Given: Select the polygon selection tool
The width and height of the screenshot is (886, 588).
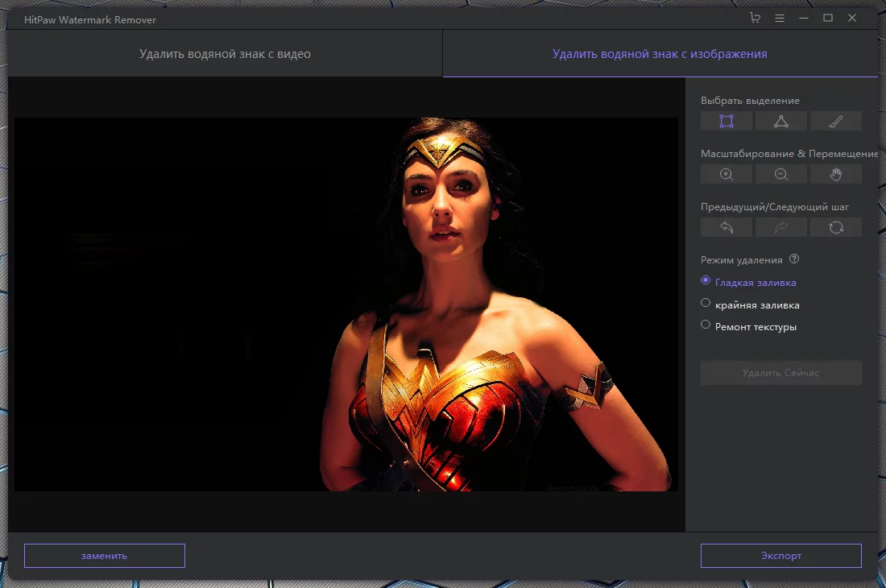Looking at the screenshot, I should tap(781, 122).
